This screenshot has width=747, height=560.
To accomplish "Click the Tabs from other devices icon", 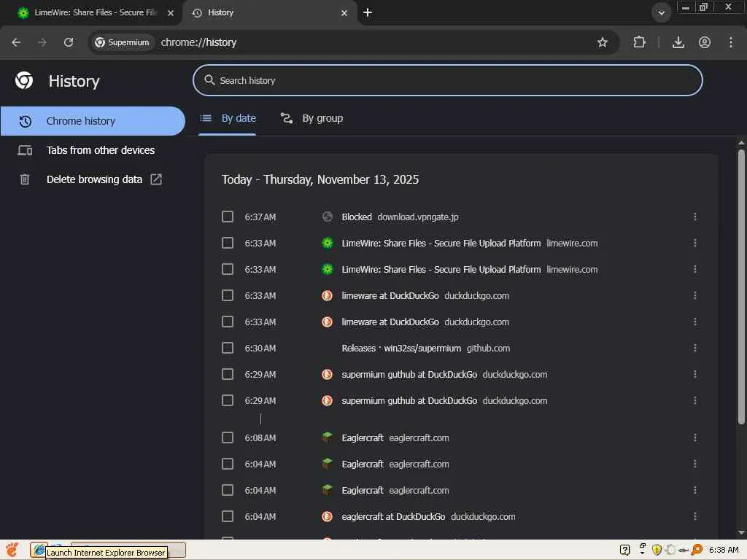I will tap(26, 150).
